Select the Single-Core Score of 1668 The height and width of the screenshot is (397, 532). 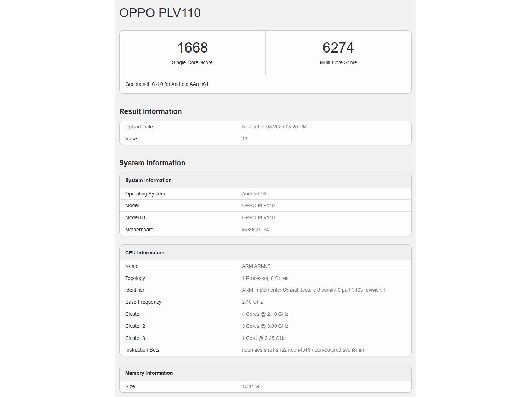192,48
